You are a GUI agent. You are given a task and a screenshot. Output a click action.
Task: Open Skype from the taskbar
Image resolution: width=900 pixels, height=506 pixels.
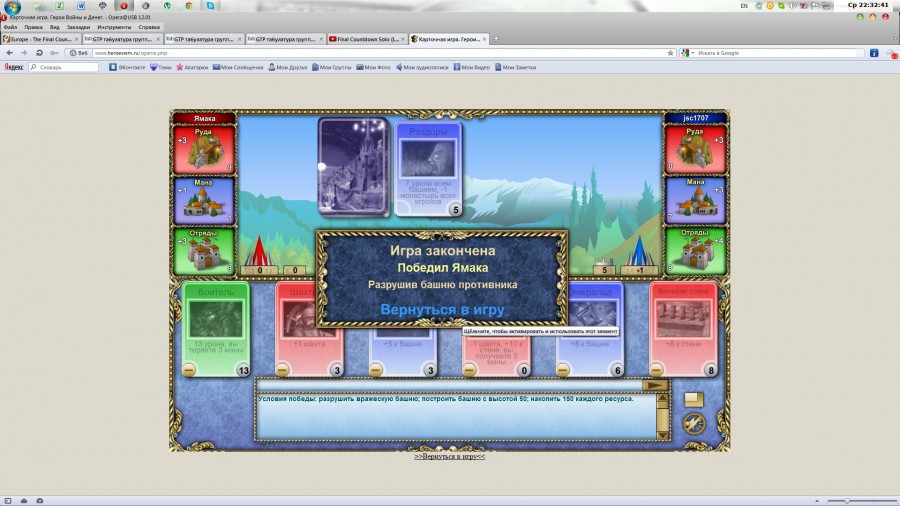point(211,6)
